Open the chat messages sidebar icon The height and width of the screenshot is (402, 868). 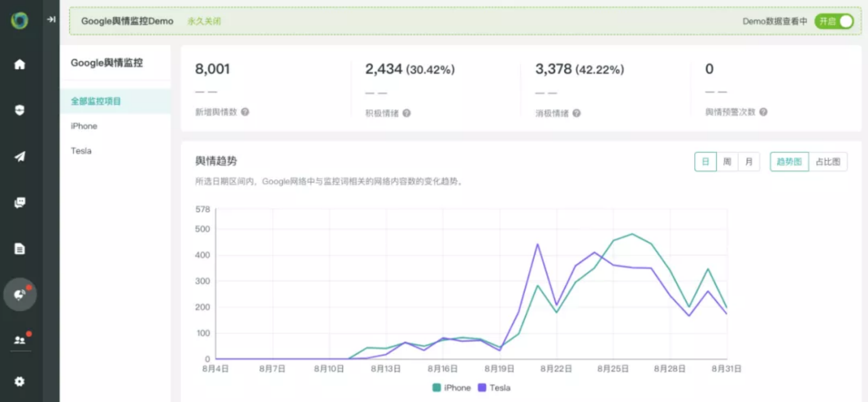[x=20, y=203]
